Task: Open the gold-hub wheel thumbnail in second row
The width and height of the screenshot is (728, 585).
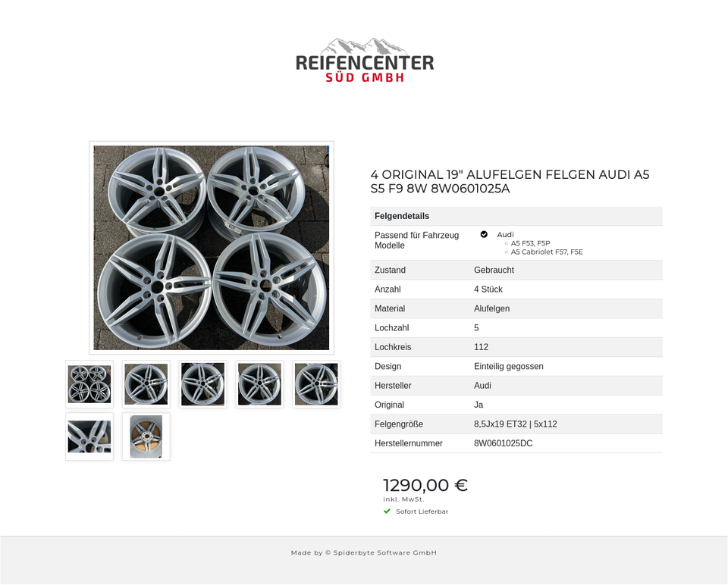Action: (x=146, y=436)
